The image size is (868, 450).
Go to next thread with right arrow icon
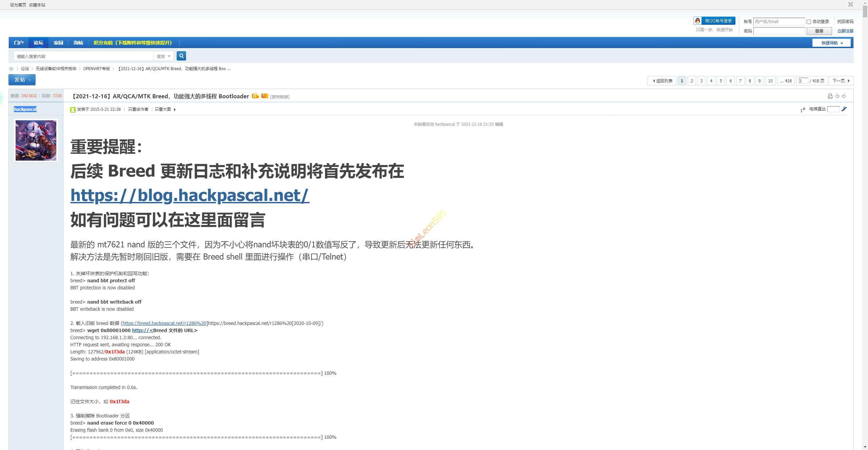pyautogui.click(x=844, y=96)
